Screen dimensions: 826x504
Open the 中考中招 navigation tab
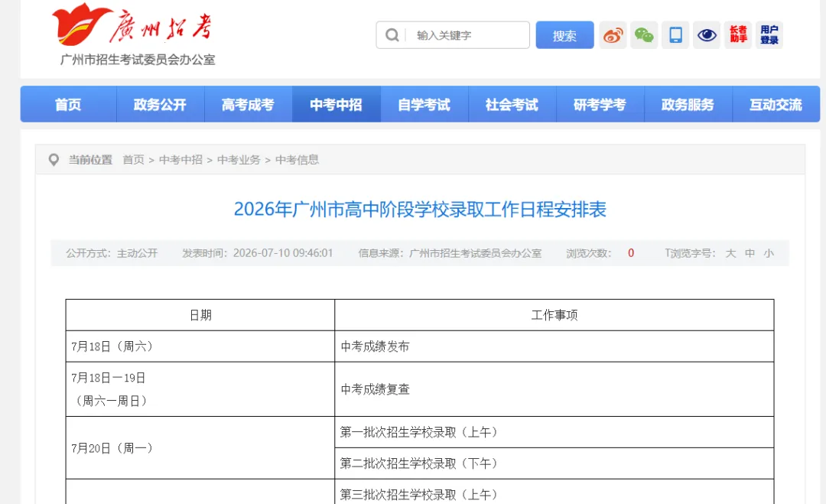coord(336,104)
